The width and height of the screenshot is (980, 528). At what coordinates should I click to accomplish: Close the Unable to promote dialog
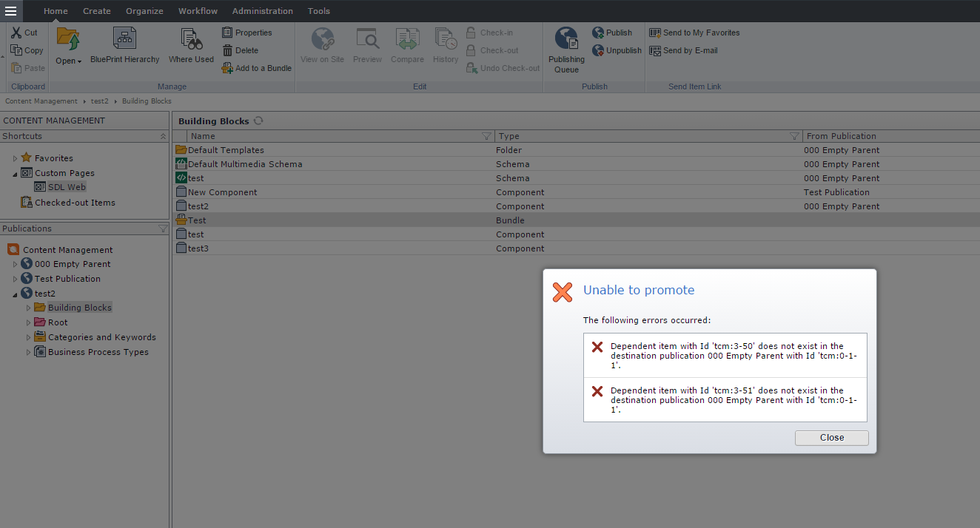click(x=831, y=438)
